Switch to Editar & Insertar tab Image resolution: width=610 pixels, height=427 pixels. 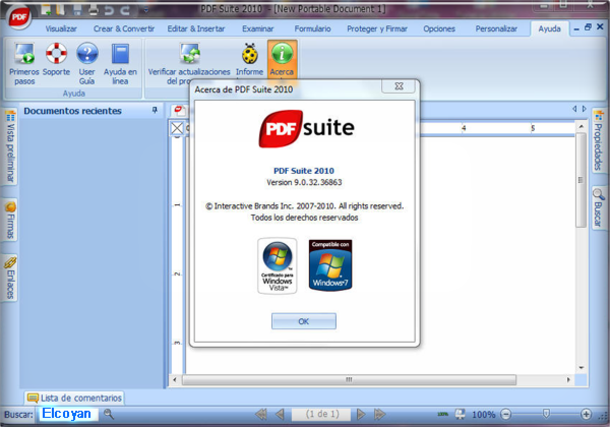(196, 29)
